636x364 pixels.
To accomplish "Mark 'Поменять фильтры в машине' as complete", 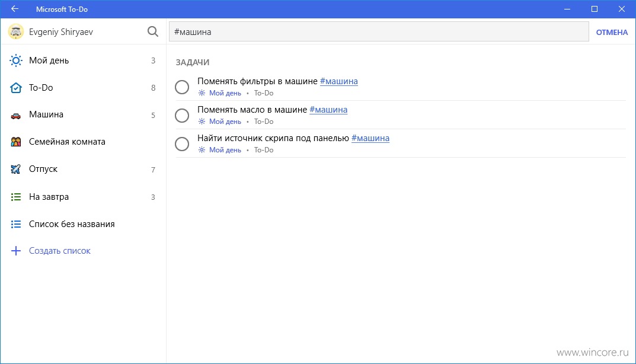I will 182,87.
